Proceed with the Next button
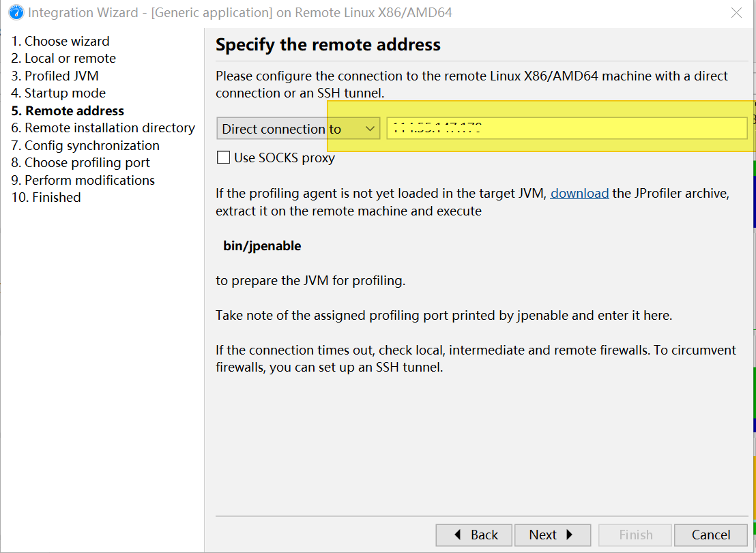 coord(553,535)
